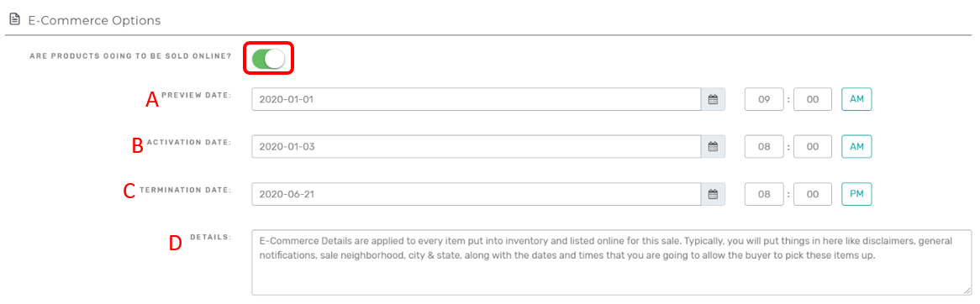The image size is (980, 304).
Task: Click inside the Details text area
Action: click(612, 262)
